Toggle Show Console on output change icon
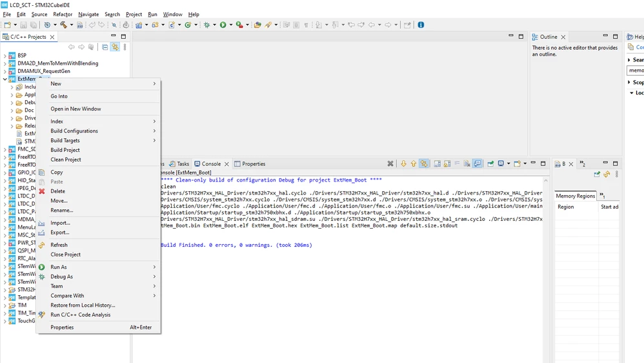644x363 pixels. [x=478, y=163]
